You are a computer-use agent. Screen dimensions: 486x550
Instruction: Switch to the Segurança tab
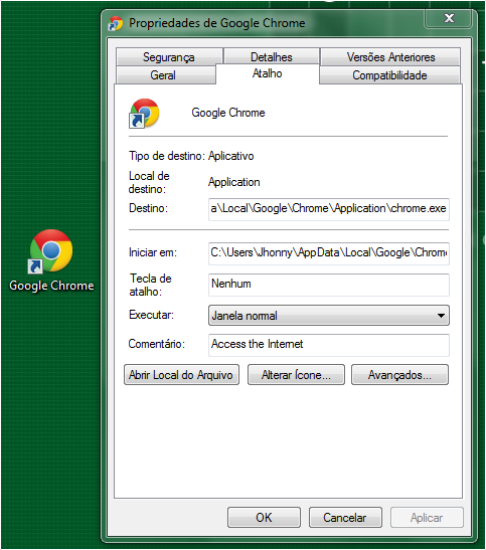tap(169, 57)
